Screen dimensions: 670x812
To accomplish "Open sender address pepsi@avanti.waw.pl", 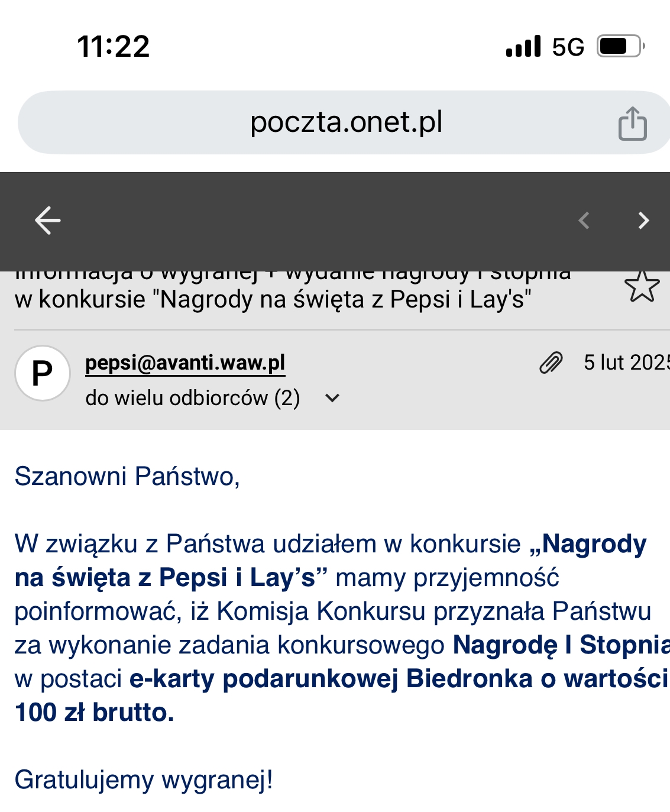I will click(x=185, y=363).
